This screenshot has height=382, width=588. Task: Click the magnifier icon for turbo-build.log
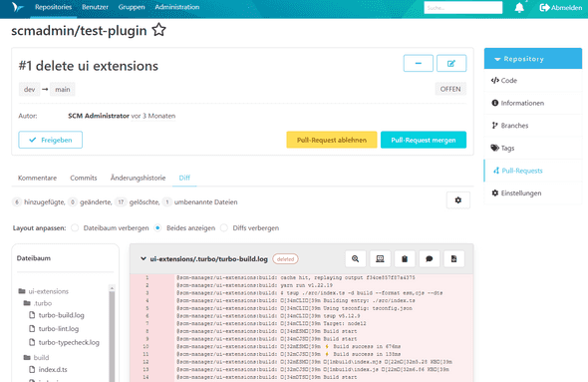(355, 259)
